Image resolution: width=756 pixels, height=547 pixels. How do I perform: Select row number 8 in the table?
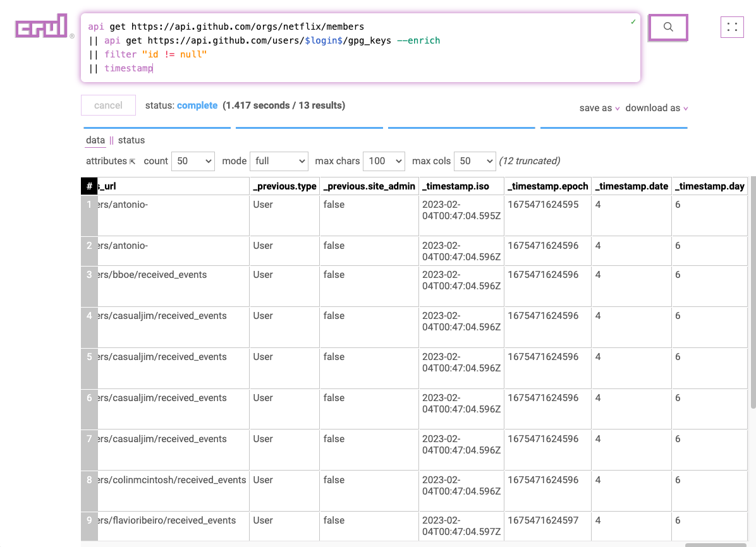point(89,491)
